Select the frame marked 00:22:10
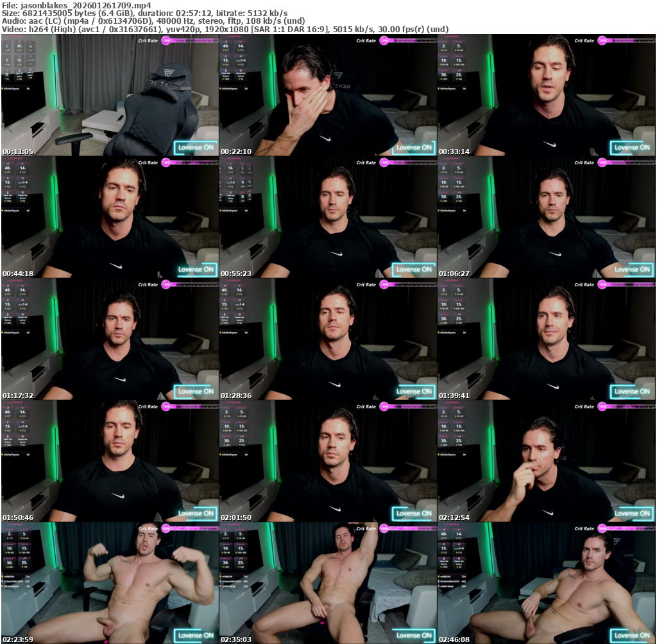The height and width of the screenshot is (644, 657). tap(328, 95)
